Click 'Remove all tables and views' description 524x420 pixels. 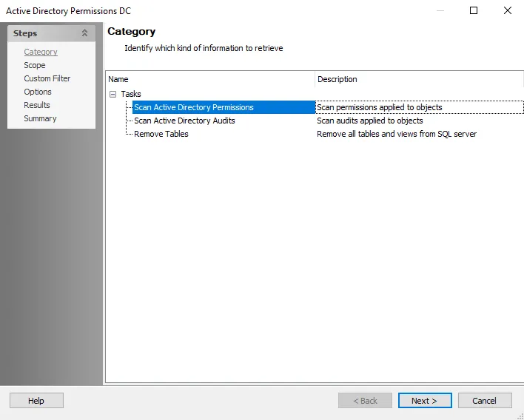397,134
